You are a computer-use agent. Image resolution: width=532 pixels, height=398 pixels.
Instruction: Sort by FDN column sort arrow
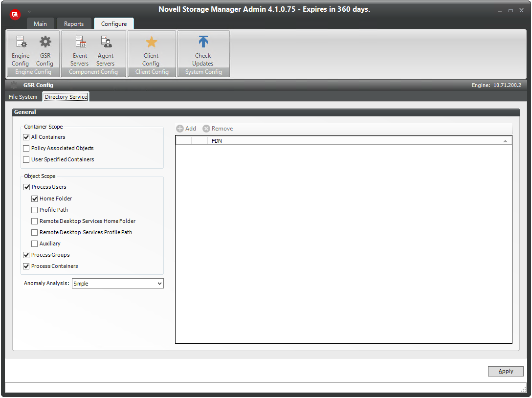tap(505, 141)
